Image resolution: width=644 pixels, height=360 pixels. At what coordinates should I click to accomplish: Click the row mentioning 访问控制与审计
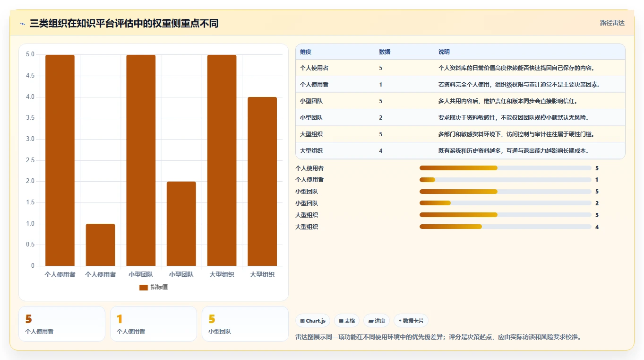460,134
